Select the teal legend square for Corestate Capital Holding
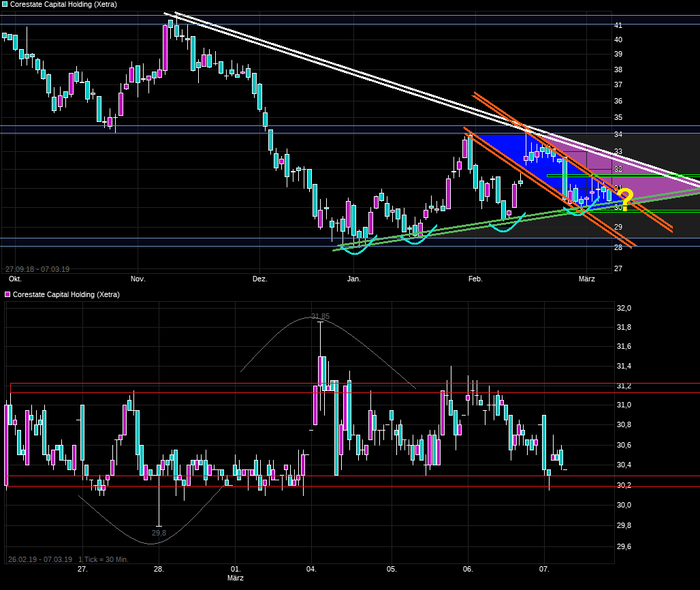The height and width of the screenshot is (590, 700). coord(5,4)
